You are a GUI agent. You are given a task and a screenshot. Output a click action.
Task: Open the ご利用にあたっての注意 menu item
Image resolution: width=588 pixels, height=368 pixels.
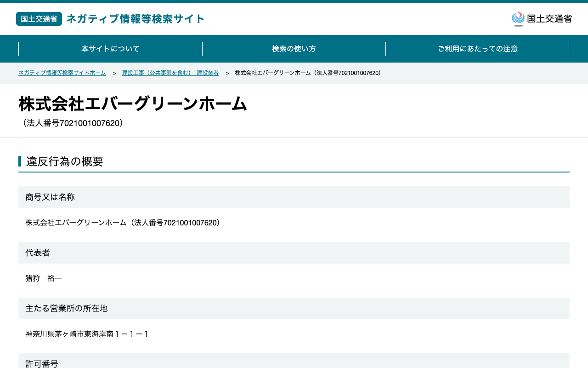click(x=477, y=49)
